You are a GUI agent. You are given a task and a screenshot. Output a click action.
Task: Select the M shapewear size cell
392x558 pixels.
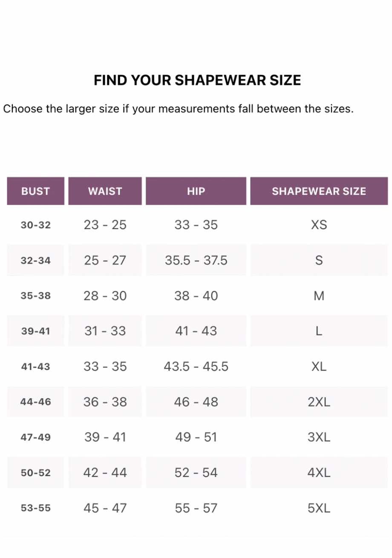click(319, 296)
